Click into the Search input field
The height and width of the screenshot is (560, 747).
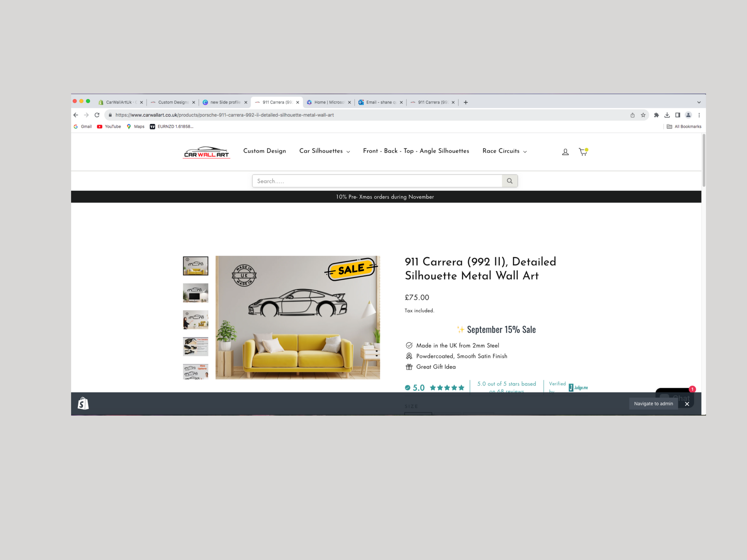[x=377, y=181]
